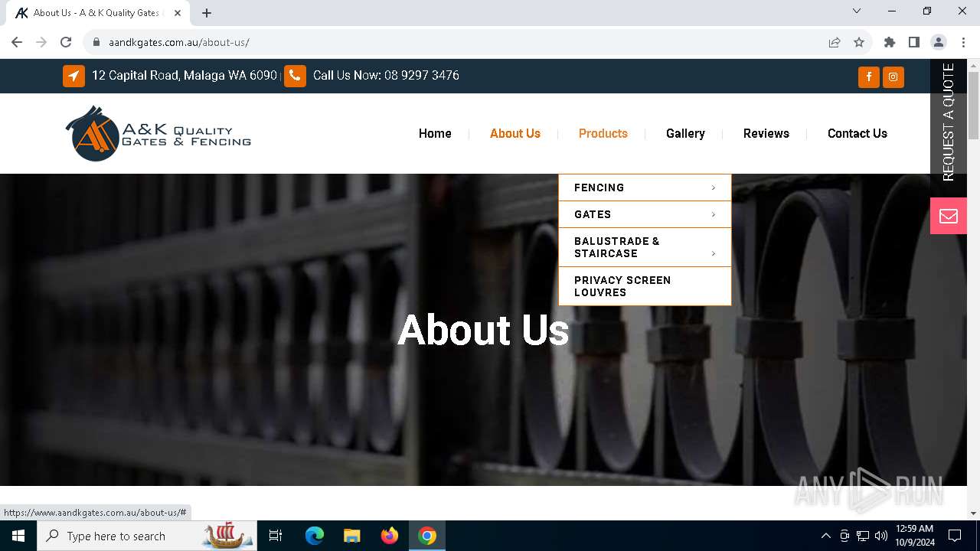Open About Us nav item
The width and height of the screenshot is (980, 551).
click(515, 133)
